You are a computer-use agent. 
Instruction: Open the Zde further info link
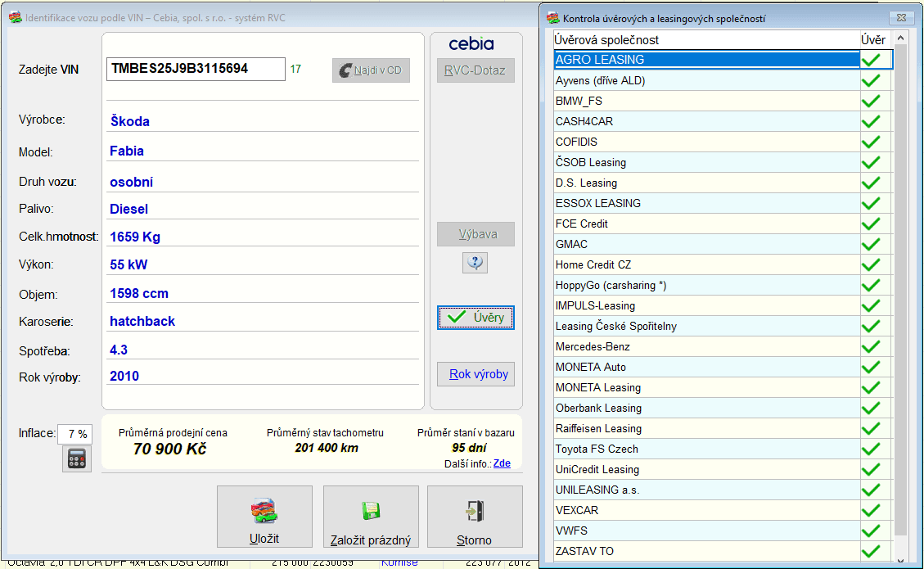pyautogui.click(x=502, y=463)
